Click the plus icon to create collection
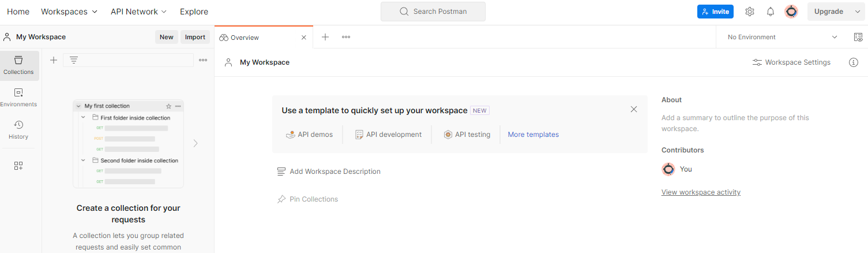The image size is (868, 253). pos(54,60)
